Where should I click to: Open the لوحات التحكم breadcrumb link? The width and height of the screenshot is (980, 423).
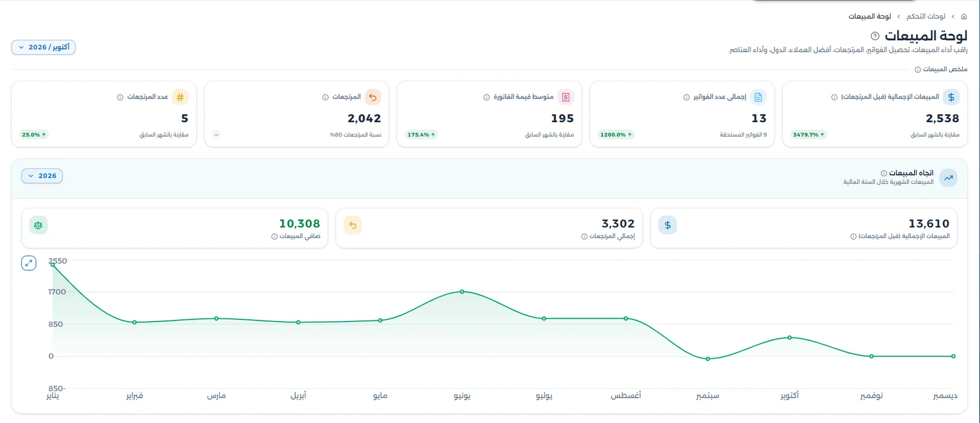pos(926,17)
